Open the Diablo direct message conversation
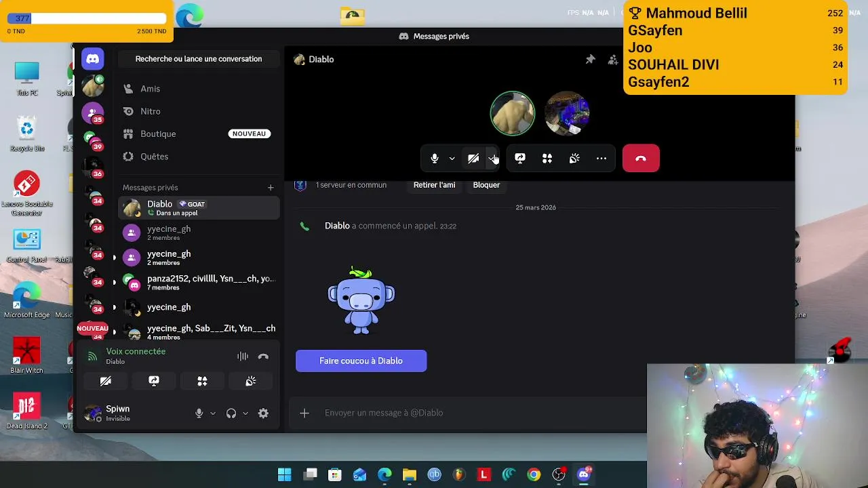The image size is (868, 488). tap(199, 208)
